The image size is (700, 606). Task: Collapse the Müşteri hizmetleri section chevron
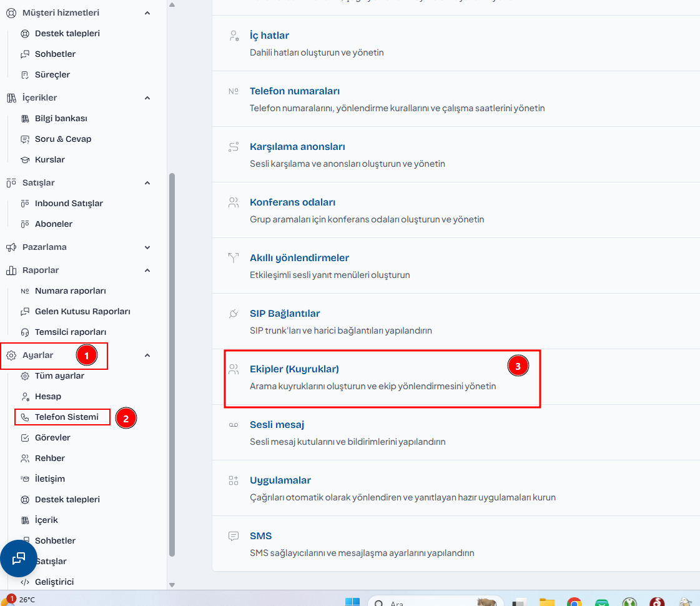147,13
